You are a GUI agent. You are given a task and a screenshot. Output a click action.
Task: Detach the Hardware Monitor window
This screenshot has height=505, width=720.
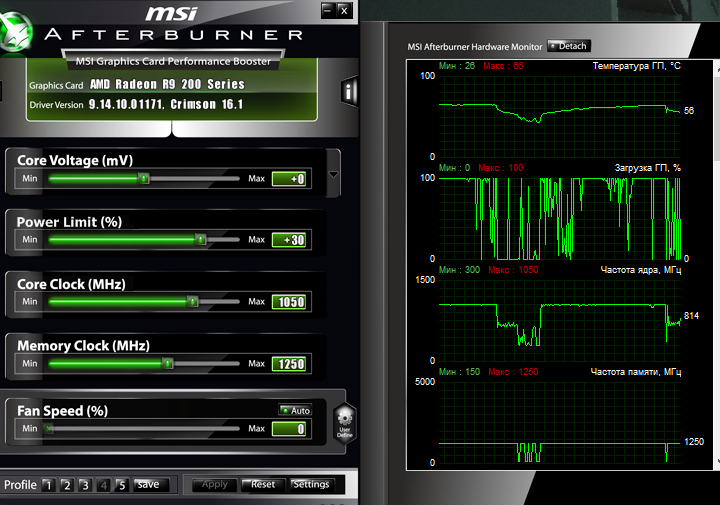[x=568, y=46]
